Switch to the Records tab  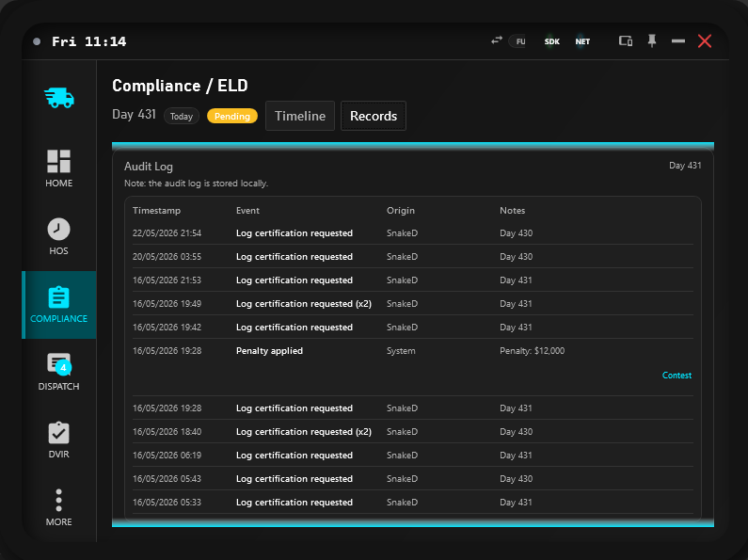(374, 116)
